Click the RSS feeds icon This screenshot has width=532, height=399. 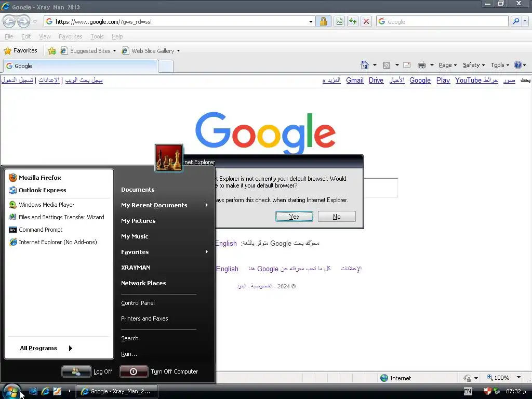coord(387,65)
